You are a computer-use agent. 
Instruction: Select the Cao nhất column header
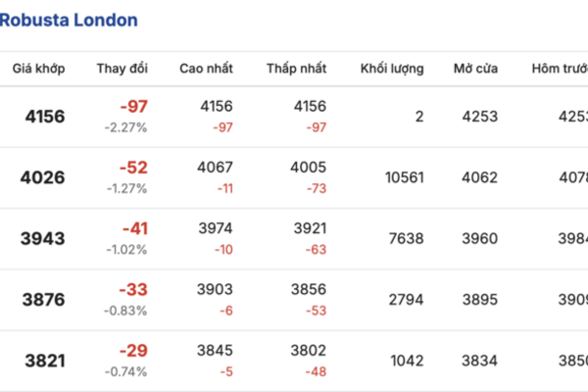click(x=206, y=69)
